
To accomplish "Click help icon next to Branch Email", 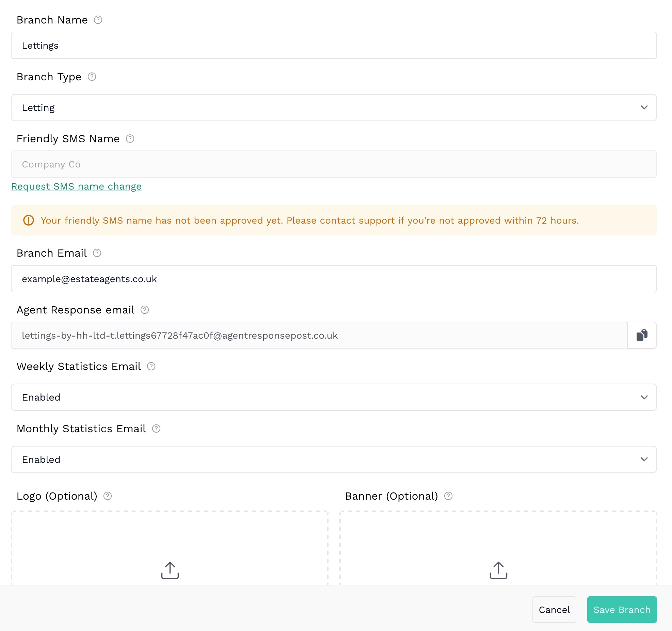I will coord(97,253).
